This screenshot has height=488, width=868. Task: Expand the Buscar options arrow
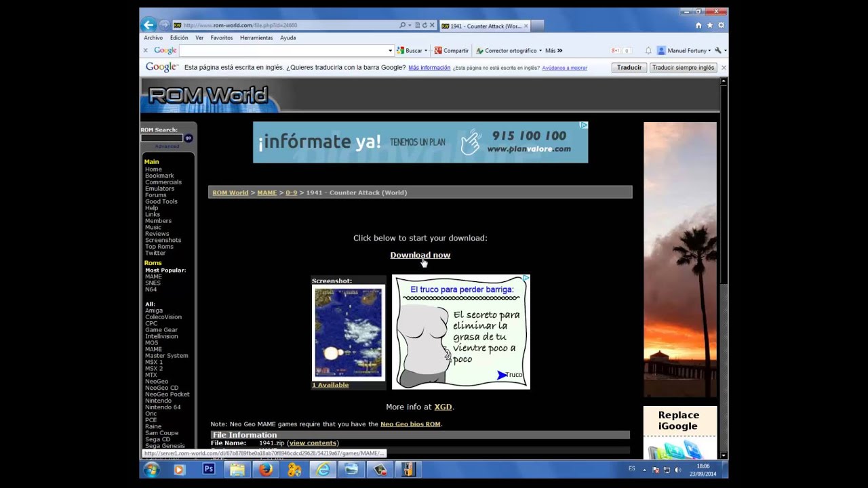pyautogui.click(x=427, y=50)
